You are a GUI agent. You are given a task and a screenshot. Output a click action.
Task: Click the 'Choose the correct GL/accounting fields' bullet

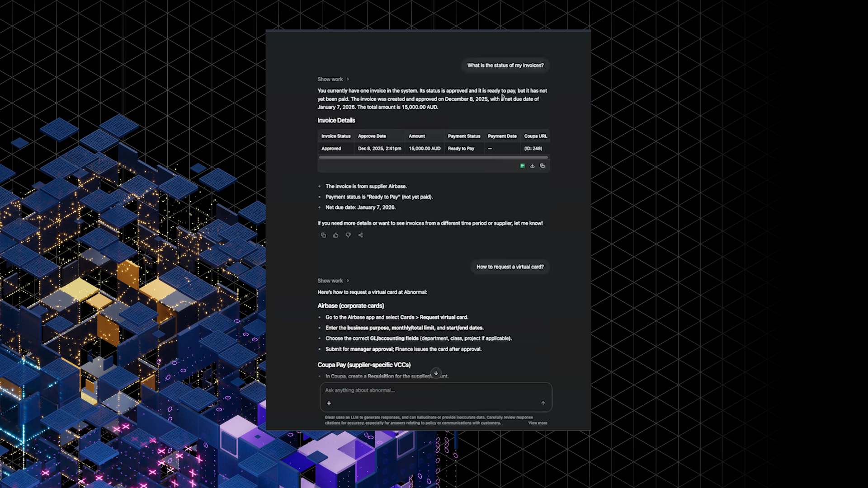(419, 338)
